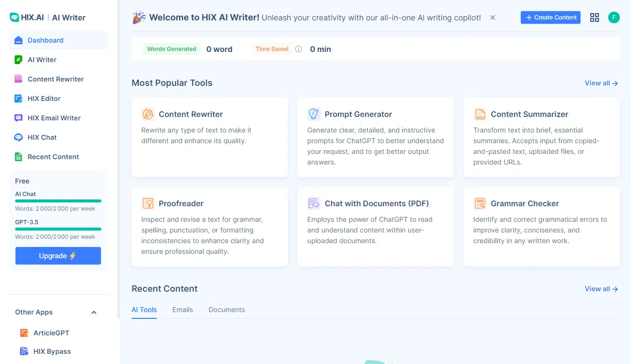
Task: Collapse the Other Apps section
Action: pyautogui.click(x=94, y=312)
